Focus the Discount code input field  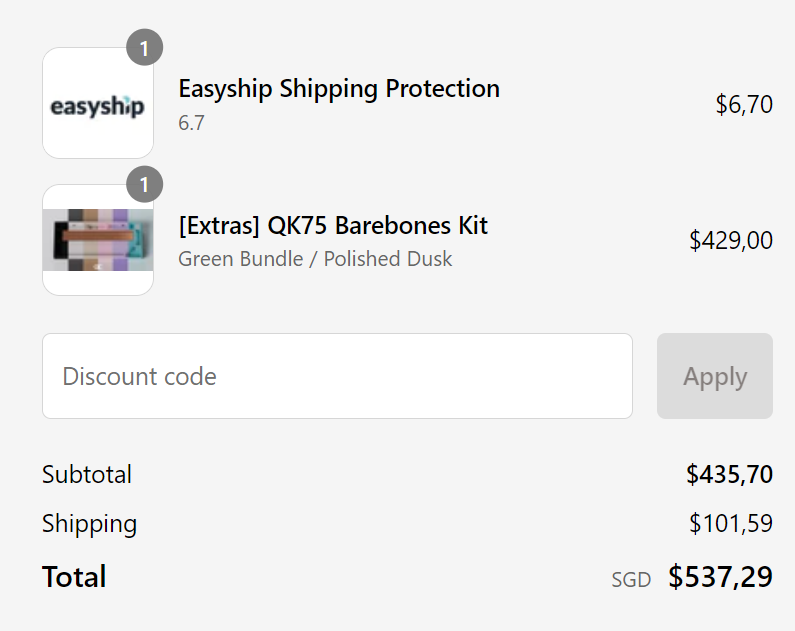[x=337, y=376]
